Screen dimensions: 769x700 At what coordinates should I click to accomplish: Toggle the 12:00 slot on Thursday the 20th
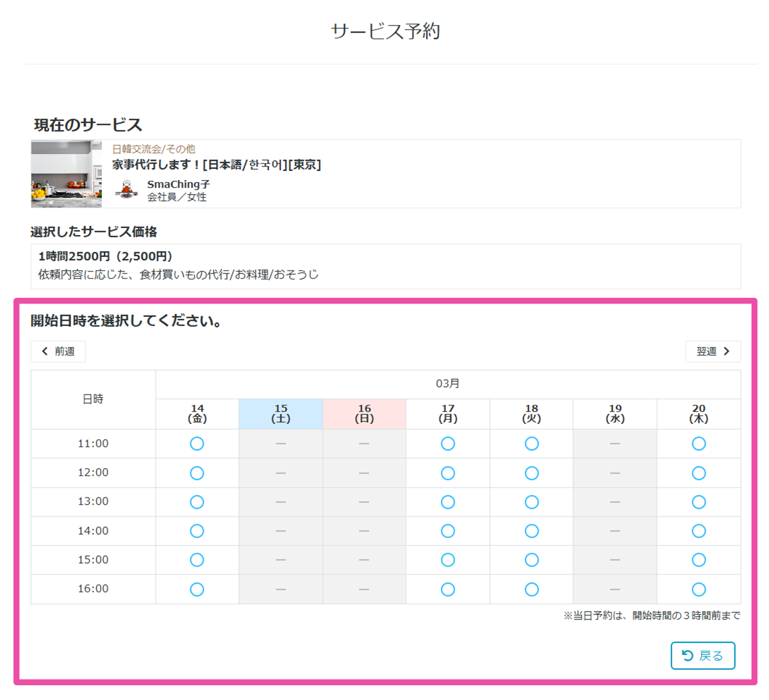(699, 473)
